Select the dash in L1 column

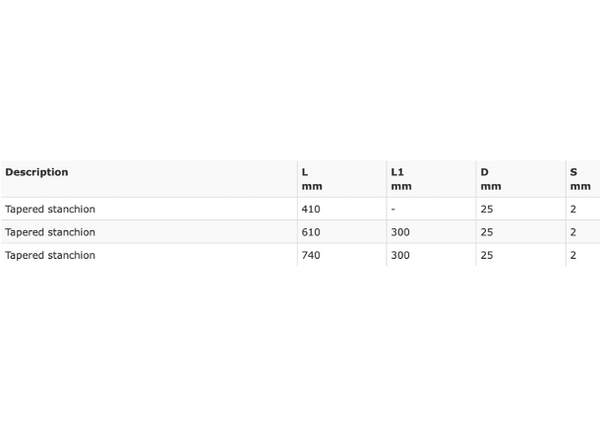point(393,209)
